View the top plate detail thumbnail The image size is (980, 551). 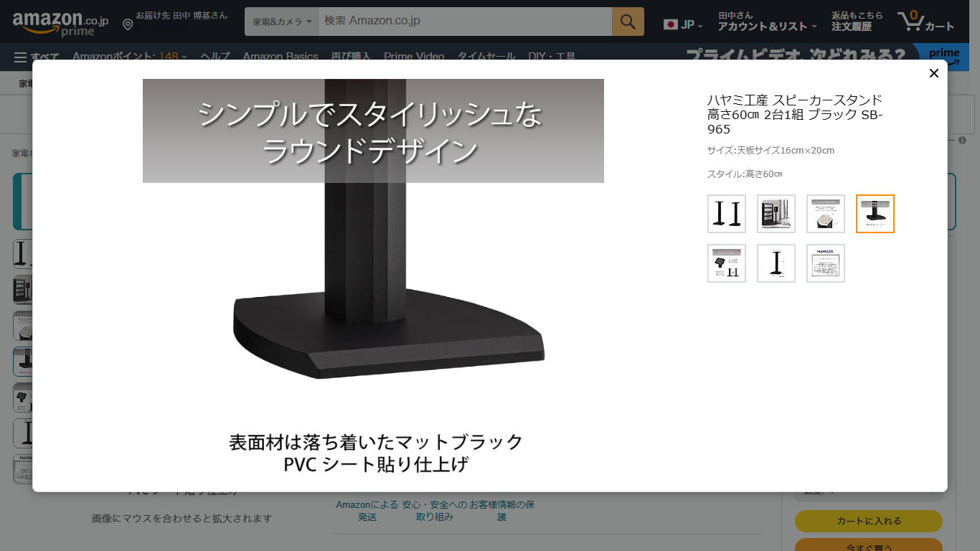point(826,214)
